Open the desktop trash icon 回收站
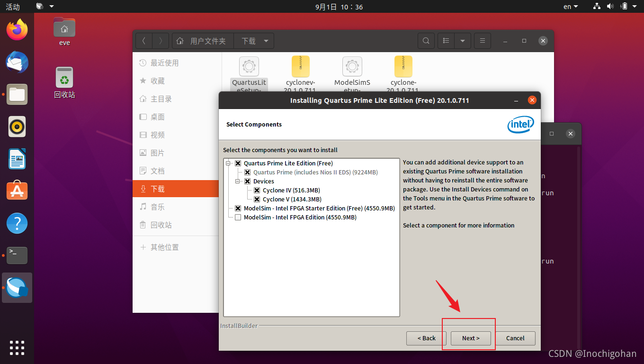Screen dimensions: 644x364 tap(64, 82)
